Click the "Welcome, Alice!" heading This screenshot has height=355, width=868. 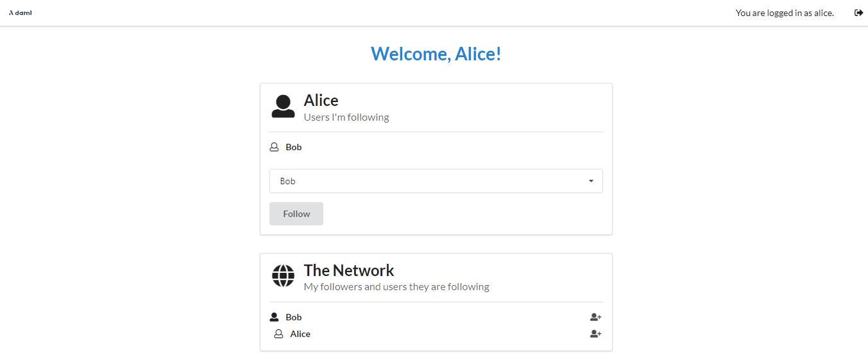pos(436,54)
